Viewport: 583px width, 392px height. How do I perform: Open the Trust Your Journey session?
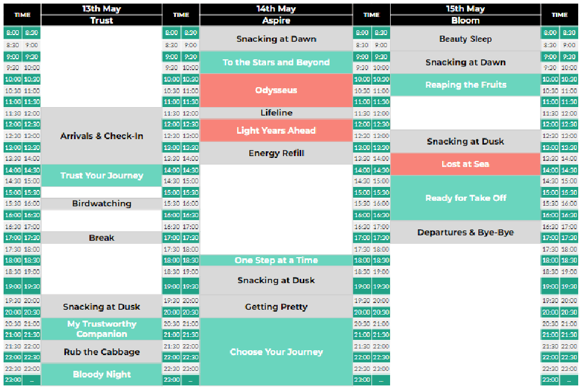102,175
